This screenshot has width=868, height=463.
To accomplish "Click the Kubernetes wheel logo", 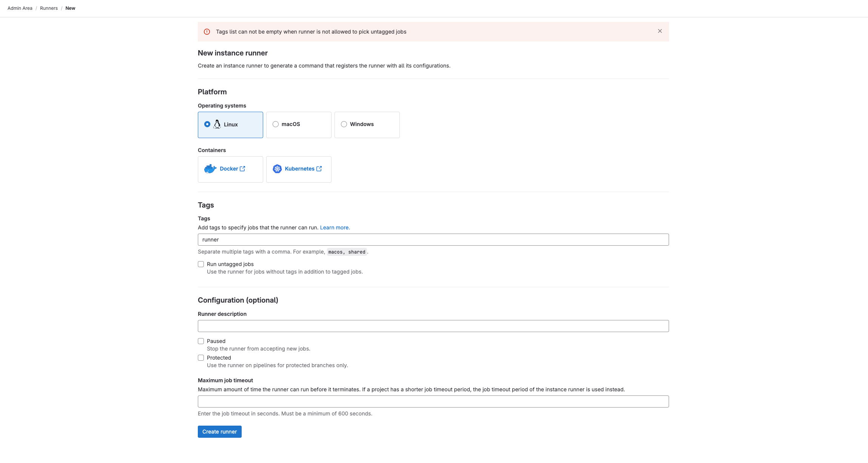I will tap(277, 169).
